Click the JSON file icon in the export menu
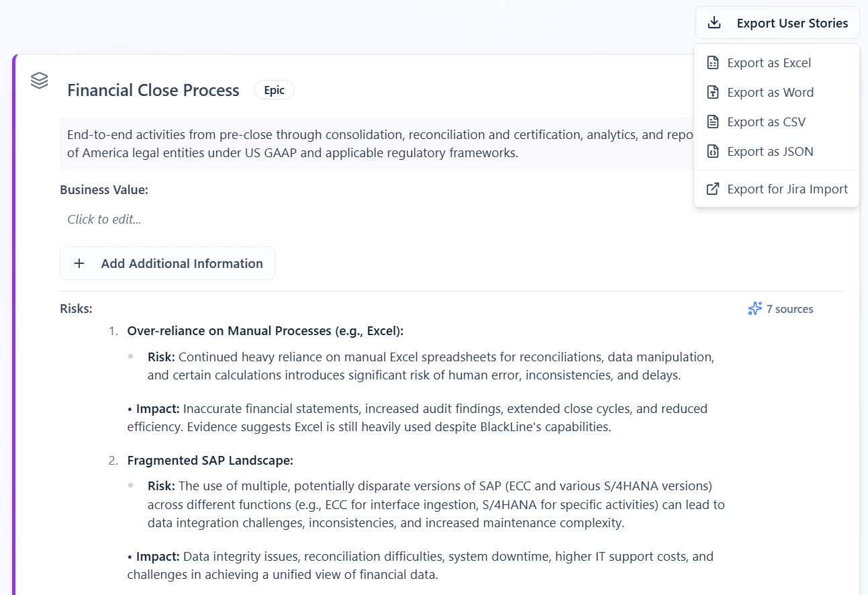The height and width of the screenshot is (595, 868). [x=712, y=151]
